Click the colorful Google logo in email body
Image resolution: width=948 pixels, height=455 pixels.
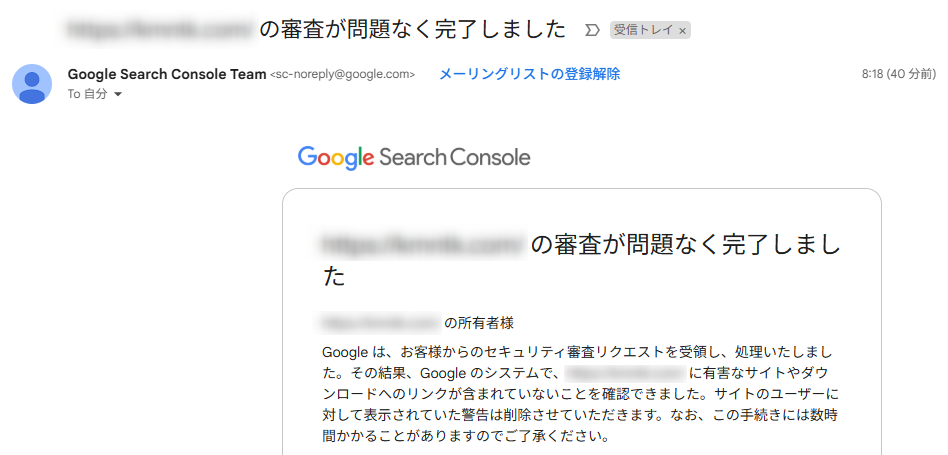tap(336, 158)
